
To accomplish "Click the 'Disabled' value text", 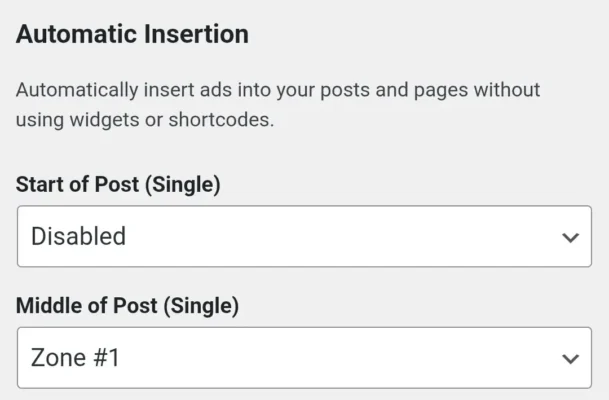I will tap(78, 237).
